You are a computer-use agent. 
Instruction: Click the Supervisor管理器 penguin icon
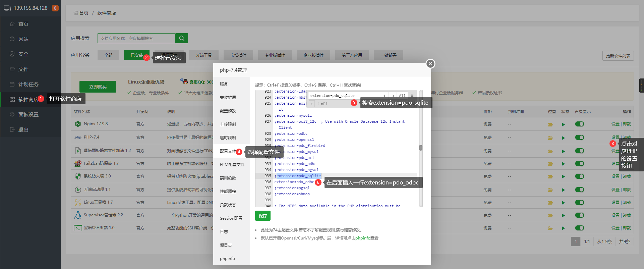(x=78, y=215)
